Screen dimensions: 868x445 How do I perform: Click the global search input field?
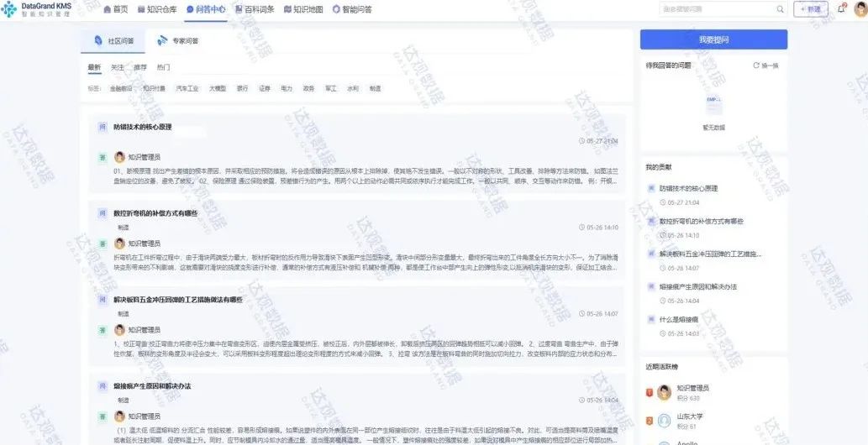point(714,9)
